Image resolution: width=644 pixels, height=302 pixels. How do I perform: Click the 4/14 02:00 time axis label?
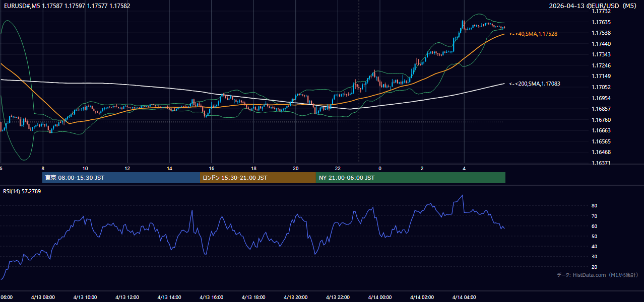(422, 297)
